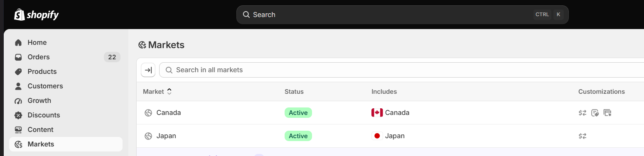Click the Markets page heading icon
This screenshot has width=644, height=156.
tap(143, 45)
